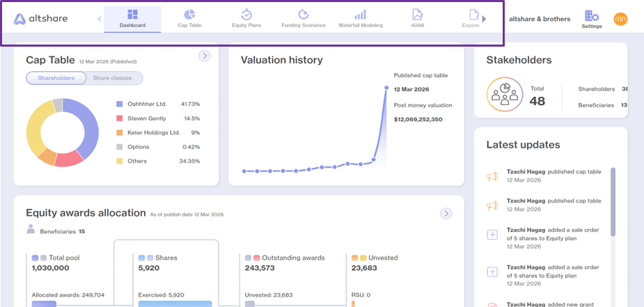644x307 pixels.
Task: Open the 409A document icon
Action: 417,15
